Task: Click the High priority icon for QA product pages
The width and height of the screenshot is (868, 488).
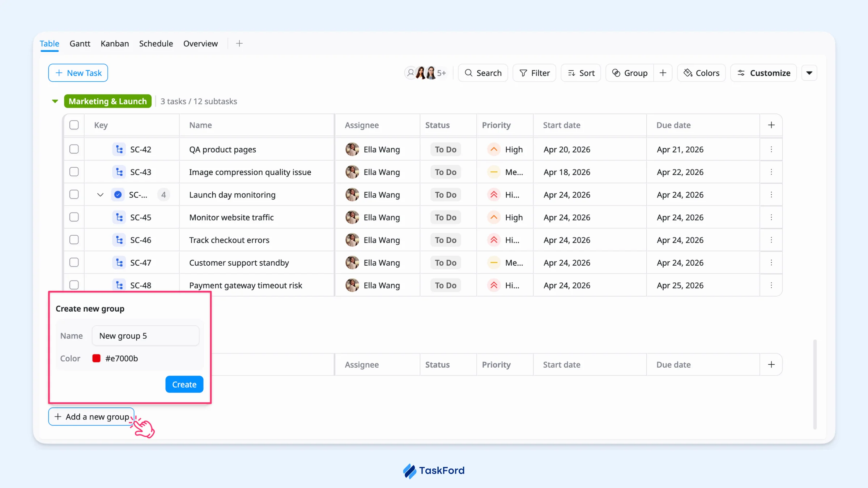Action: pyautogui.click(x=494, y=149)
